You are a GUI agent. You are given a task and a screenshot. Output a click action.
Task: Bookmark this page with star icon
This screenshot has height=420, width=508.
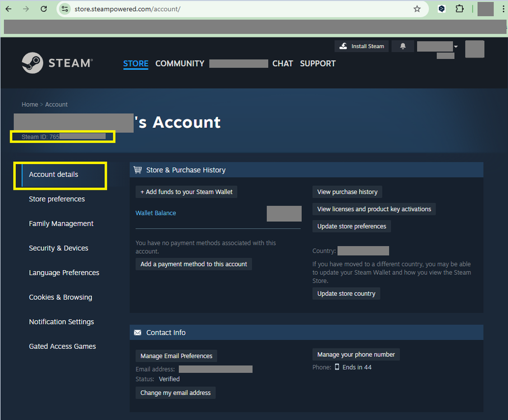(x=417, y=9)
